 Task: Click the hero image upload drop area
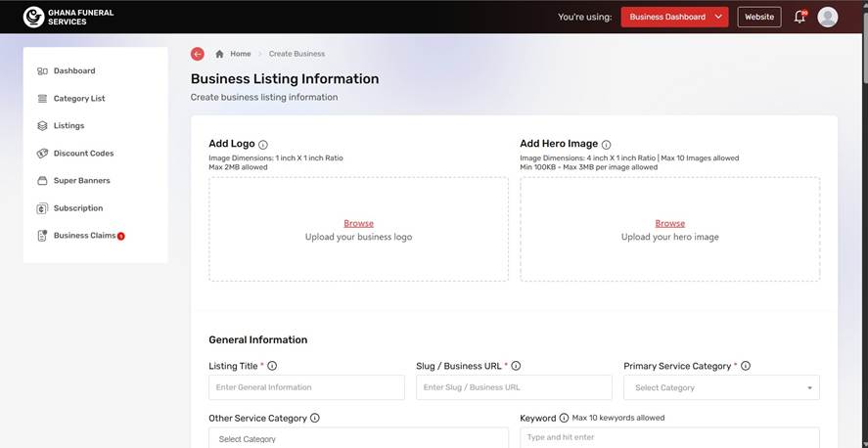[x=669, y=229]
